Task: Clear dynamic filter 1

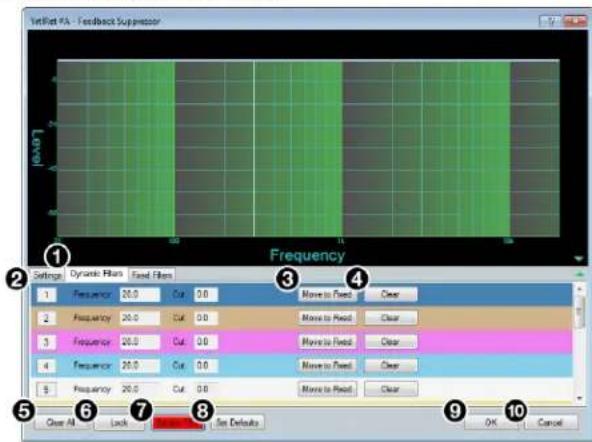Action: tap(391, 294)
